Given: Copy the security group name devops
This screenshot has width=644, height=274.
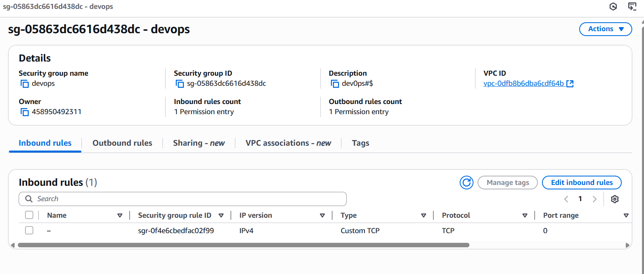Looking at the screenshot, I should pyautogui.click(x=25, y=84).
